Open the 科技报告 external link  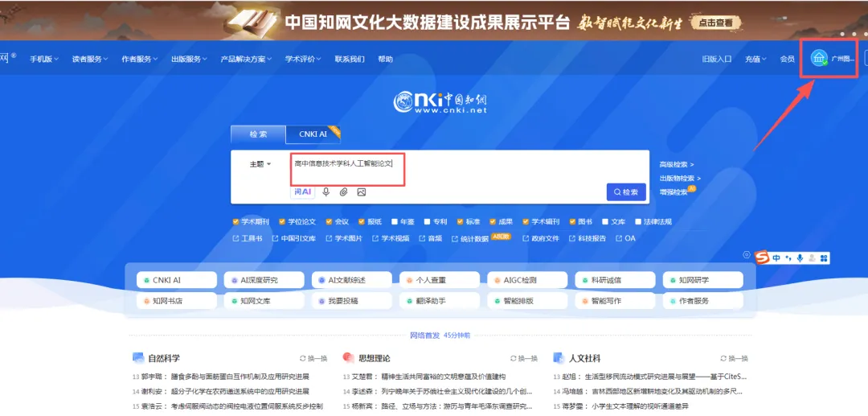(588, 238)
